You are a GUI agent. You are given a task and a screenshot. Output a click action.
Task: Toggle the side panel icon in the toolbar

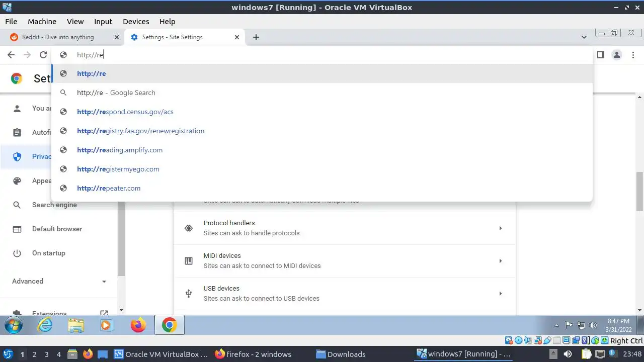pyautogui.click(x=600, y=55)
